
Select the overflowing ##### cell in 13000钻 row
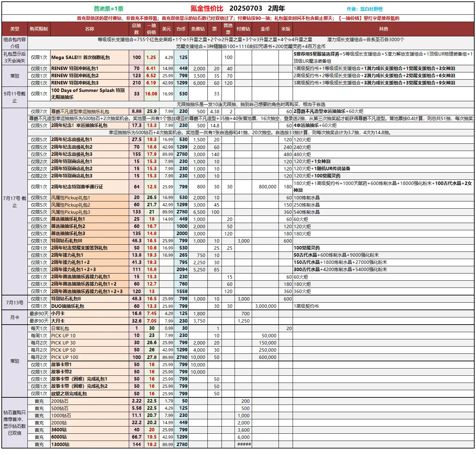point(243,445)
